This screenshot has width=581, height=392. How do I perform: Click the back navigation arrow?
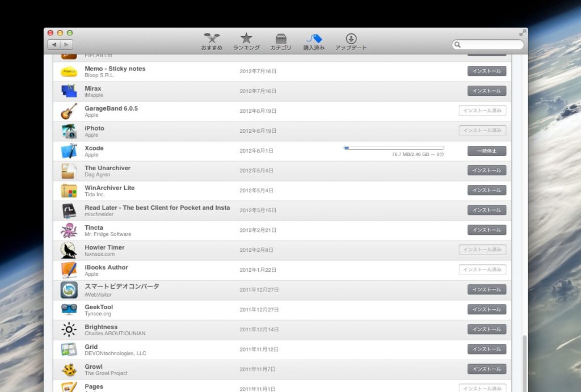(54, 44)
